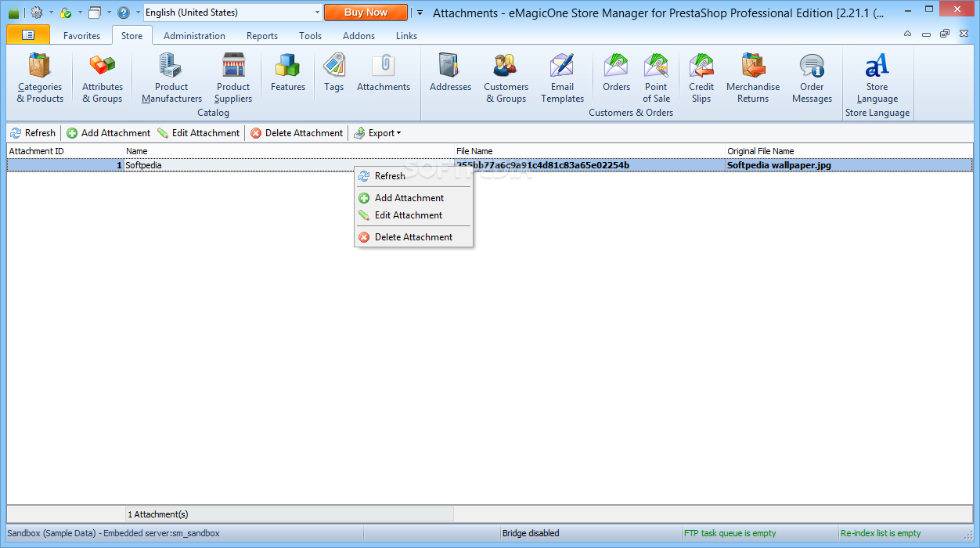Choose Edit Attachment in context menu
Viewport: 980px width, 548px height.
(x=413, y=215)
